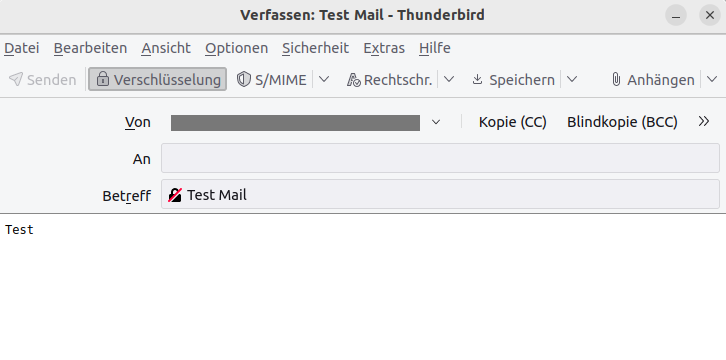Click the Speichern download icon
This screenshot has width=726, height=360.
[x=477, y=80]
